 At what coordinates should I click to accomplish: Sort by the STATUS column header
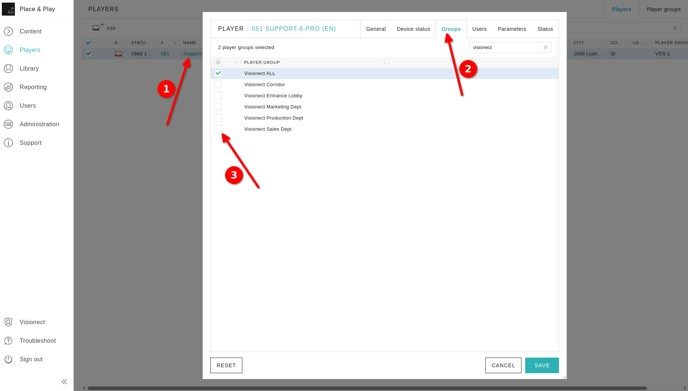(139, 43)
